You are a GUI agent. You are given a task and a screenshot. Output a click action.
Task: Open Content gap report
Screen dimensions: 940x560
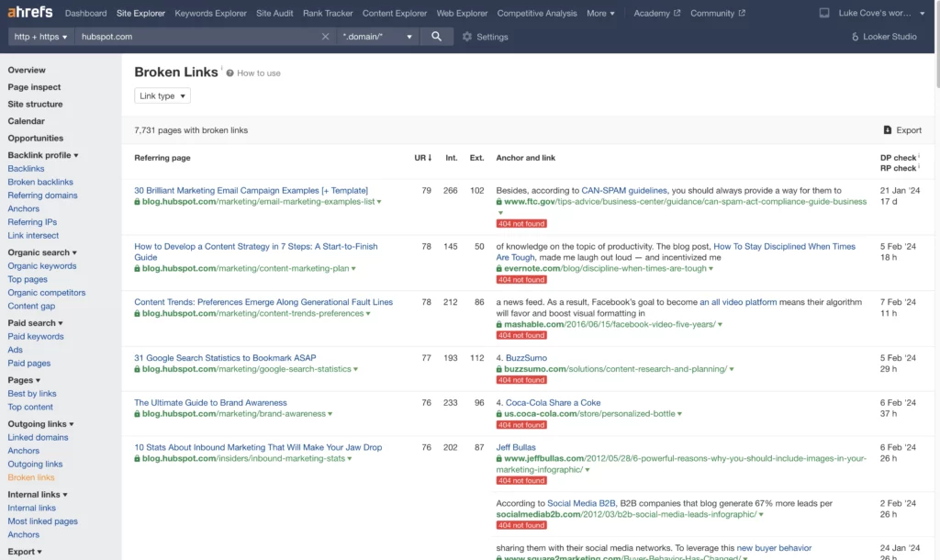pos(31,307)
